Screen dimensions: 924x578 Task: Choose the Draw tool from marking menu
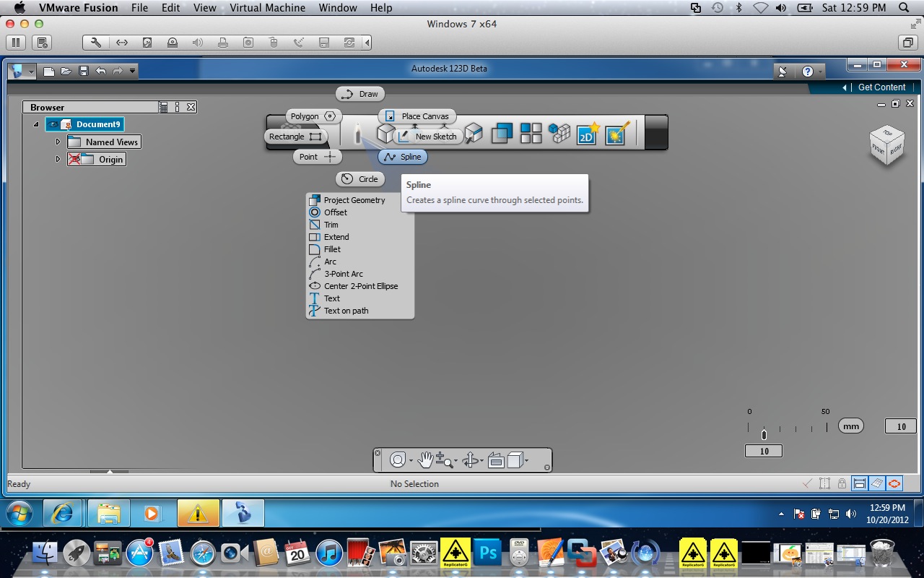coord(360,94)
